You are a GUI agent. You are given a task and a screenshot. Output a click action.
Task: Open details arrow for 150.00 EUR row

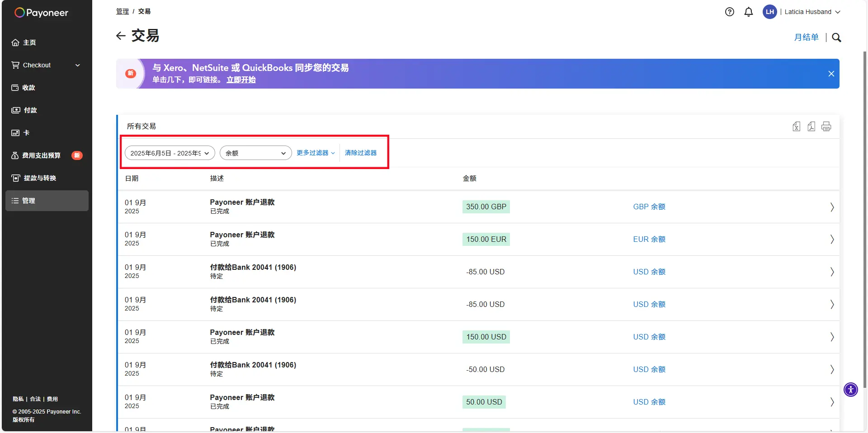click(832, 240)
